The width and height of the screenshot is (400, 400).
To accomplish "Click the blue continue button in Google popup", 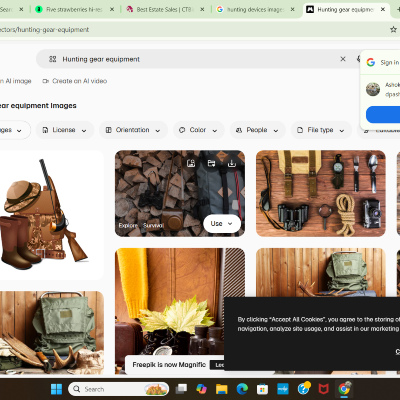I will pos(383,115).
